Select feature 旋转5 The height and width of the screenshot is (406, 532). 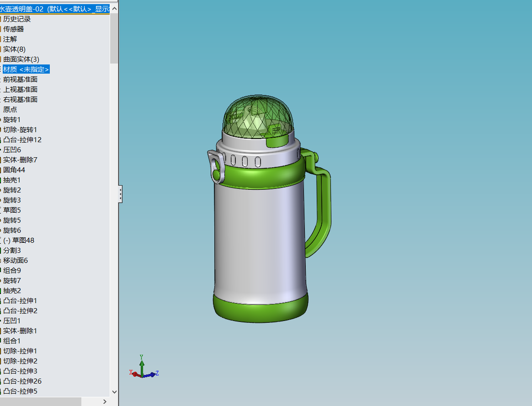pos(12,220)
